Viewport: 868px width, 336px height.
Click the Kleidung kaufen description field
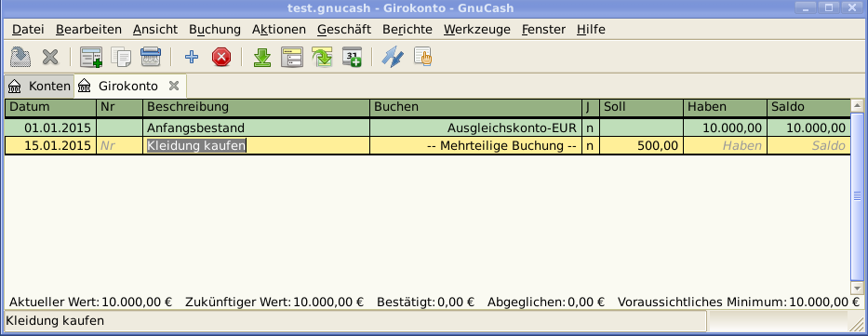pos(256,146)
